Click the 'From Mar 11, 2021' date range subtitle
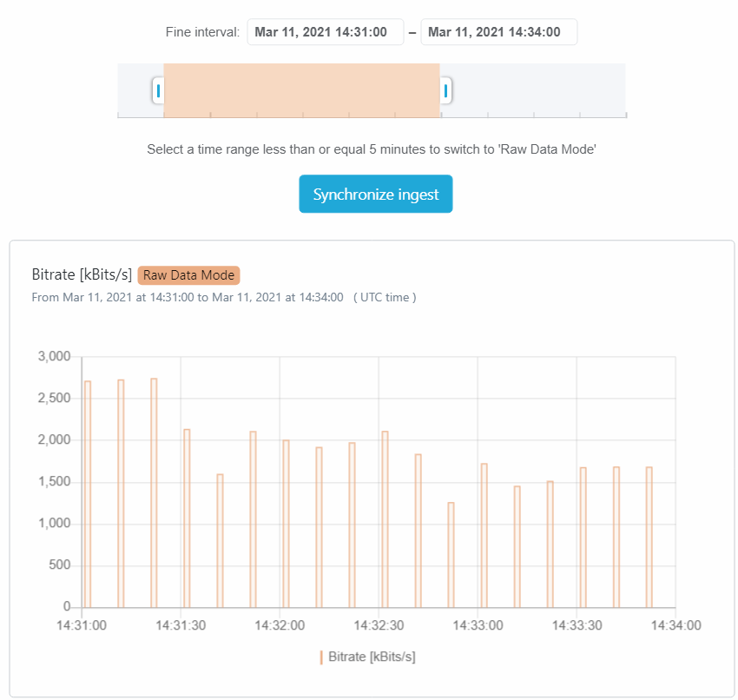Screen dimensions: 738x700 pos(188,298)
